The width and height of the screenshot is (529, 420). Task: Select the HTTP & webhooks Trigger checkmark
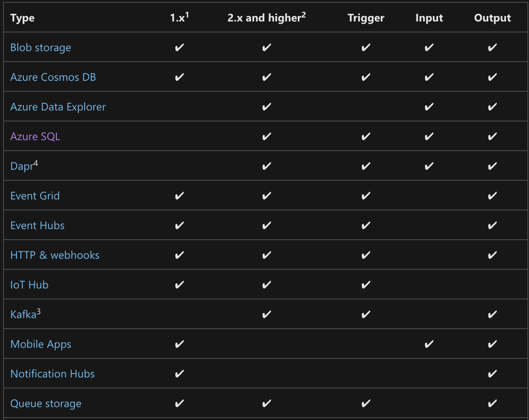pos(366,255)
